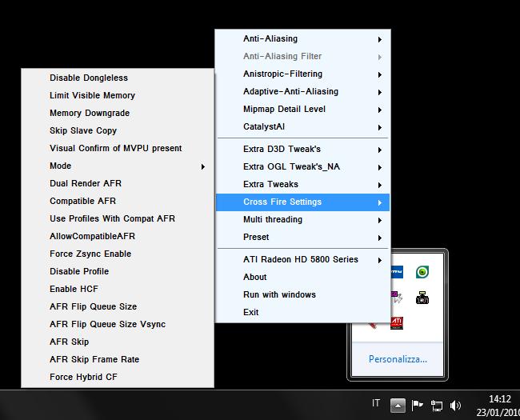520x420 pixels.
Task: Click the volume speaker icon
Action: pos(455,406)
